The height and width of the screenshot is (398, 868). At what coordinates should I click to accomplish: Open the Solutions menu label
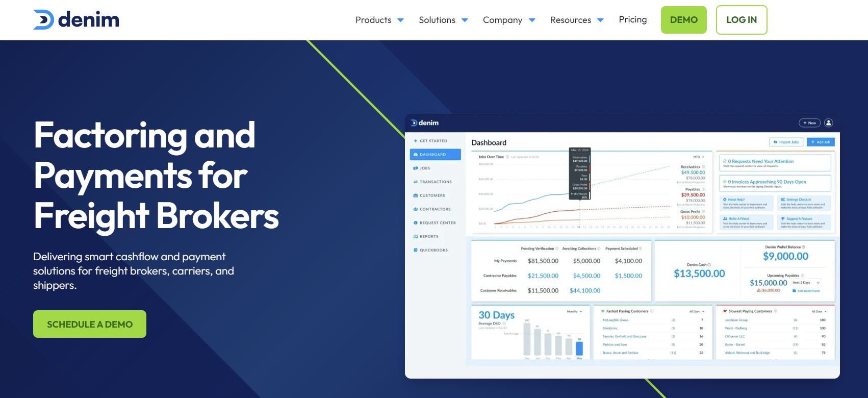pyautogui.click(x=437, y=20)
